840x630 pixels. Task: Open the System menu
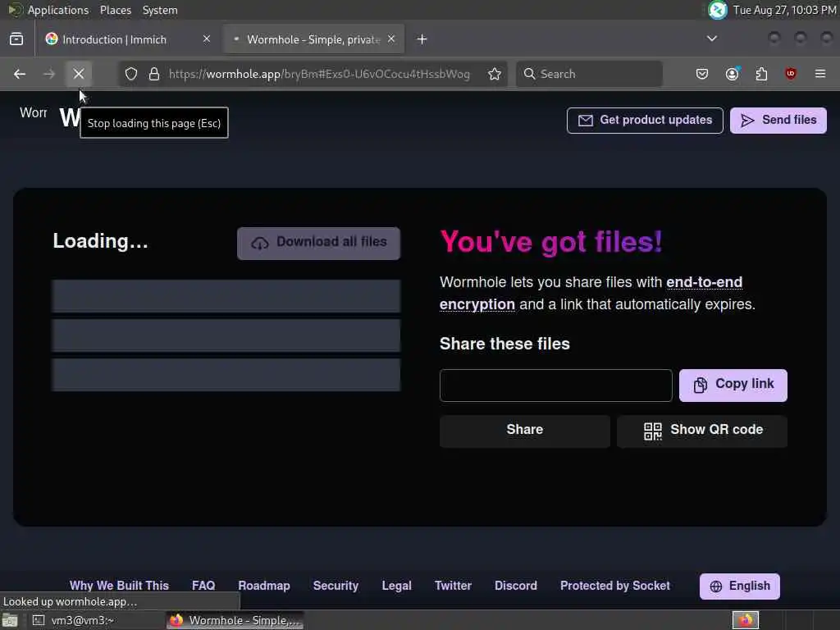click(x=160, y=10)
